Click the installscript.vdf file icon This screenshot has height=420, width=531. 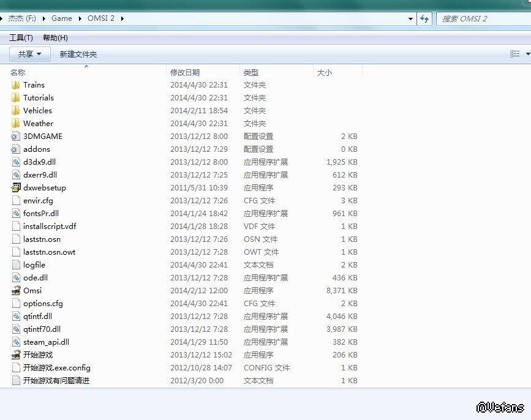pos(16,227)
